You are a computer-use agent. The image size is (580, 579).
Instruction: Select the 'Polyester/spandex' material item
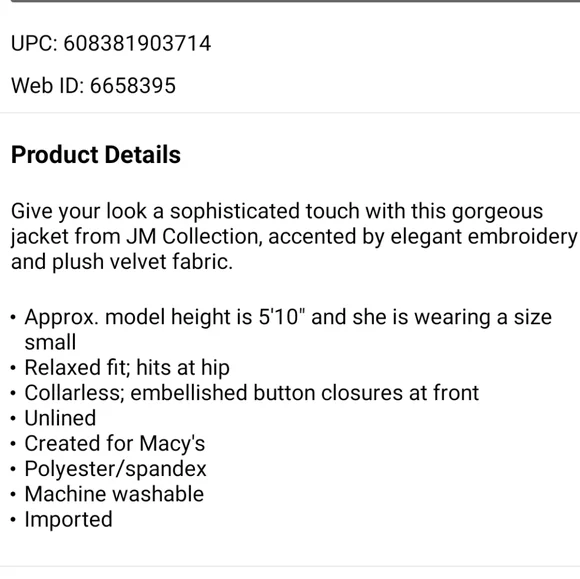115,469
